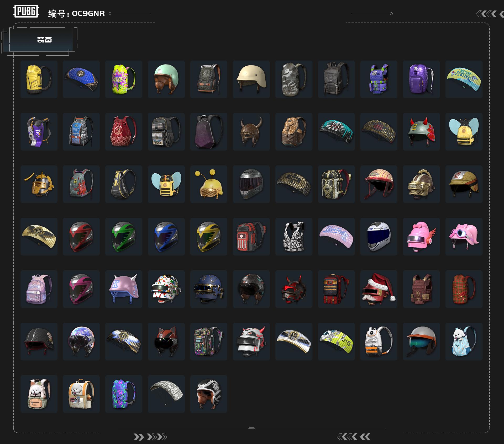Select the blue backpack with white teddy
Image resolution: width=504 pixels, height=444 pixels.
tap(464, 341)
